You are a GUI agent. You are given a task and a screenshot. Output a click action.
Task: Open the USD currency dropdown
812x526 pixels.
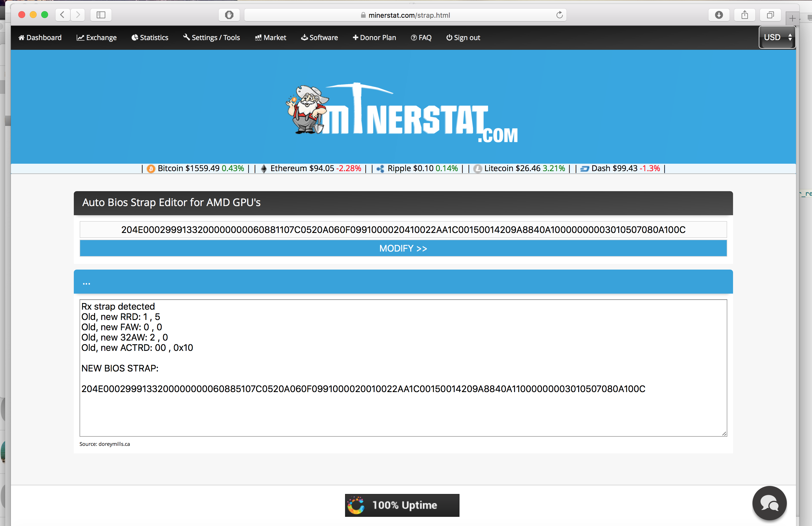coord(777,37)
